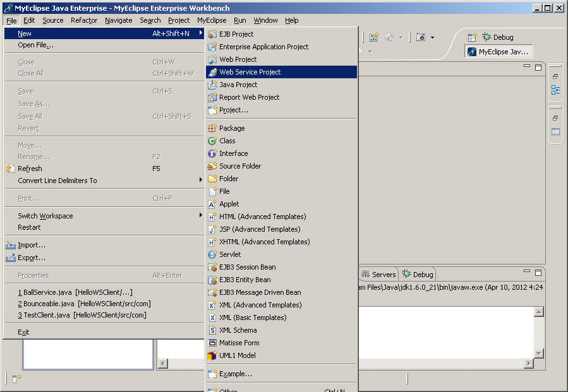Screen dimensions: 568x392
Task: Click the Refresh icon in File menu
Action: (x=11, y=169)
